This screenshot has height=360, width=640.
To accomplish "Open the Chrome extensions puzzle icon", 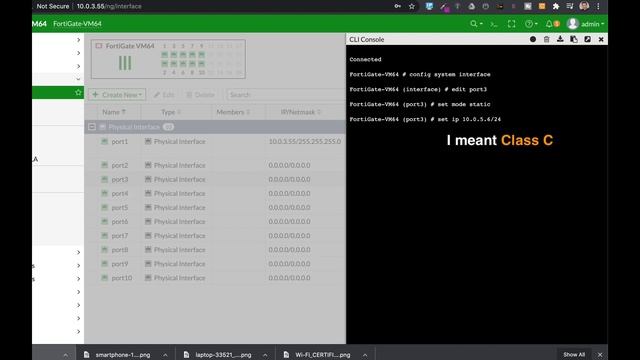I will (x=556, y=6).
